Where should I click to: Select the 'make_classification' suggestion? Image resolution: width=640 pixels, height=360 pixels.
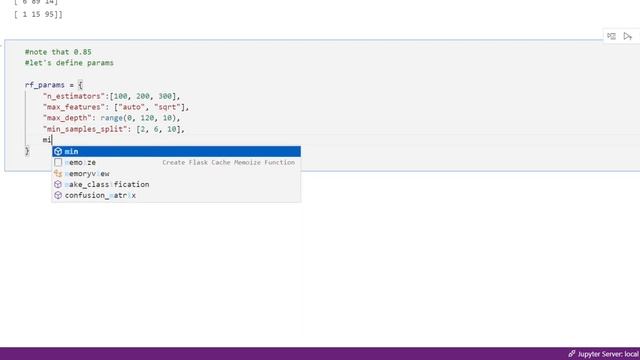coord(176,184)
